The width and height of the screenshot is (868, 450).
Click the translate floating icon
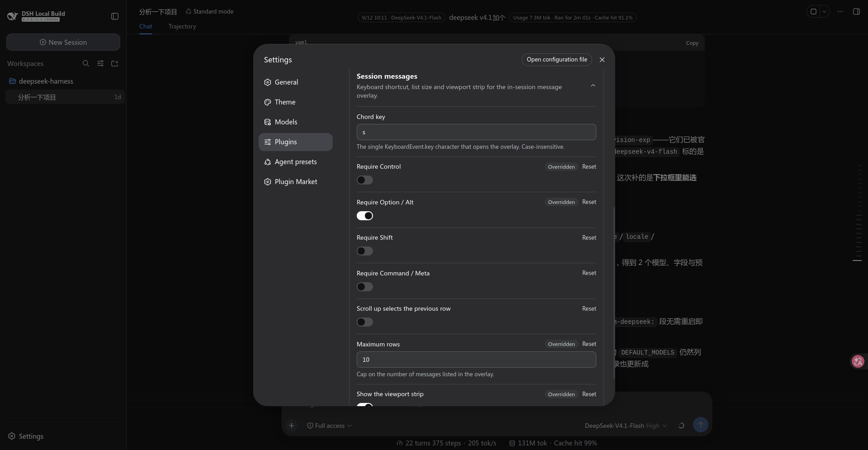[858, 361]
